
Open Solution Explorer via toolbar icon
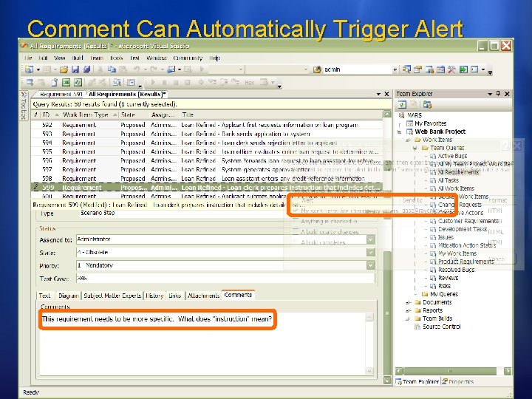406,69
